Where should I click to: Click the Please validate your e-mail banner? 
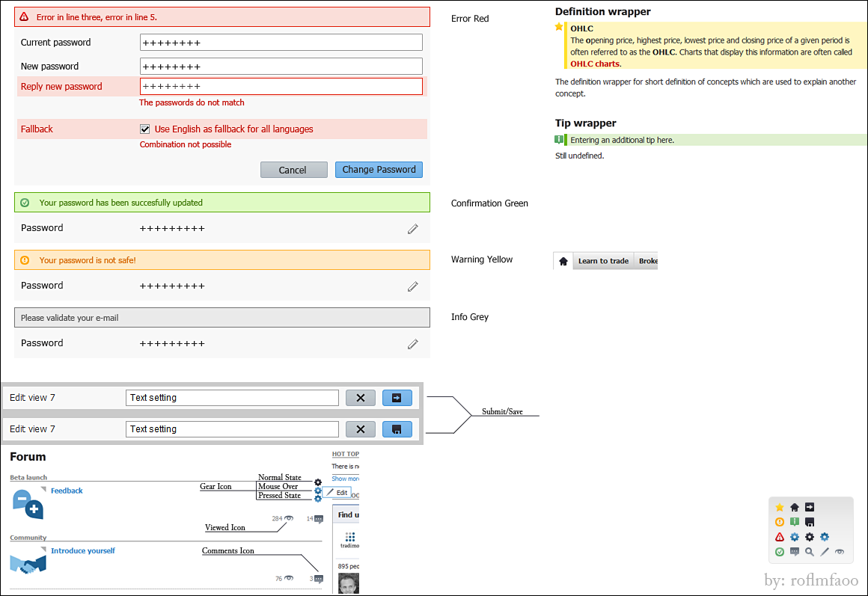222,318
